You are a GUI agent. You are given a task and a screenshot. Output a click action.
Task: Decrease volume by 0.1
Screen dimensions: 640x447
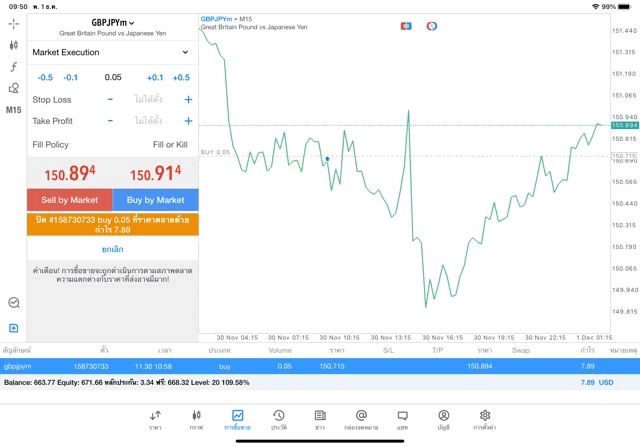tap(71, 78)
